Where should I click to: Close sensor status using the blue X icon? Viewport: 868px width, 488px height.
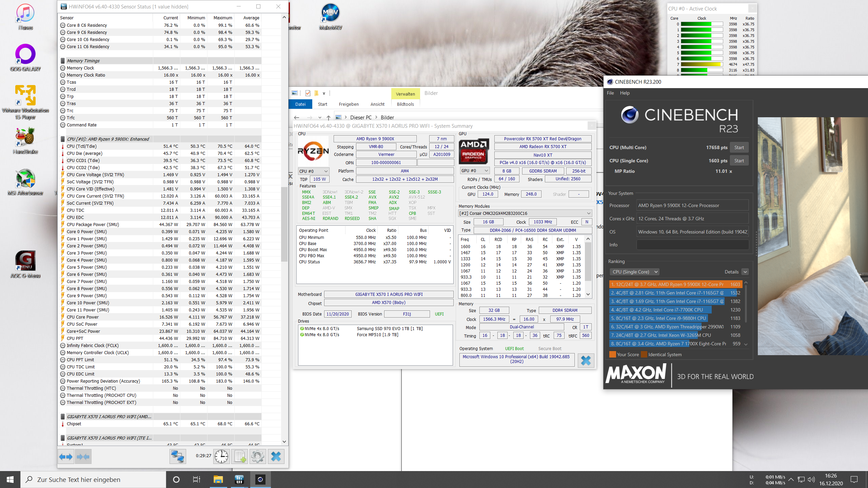tap(276, 456)
